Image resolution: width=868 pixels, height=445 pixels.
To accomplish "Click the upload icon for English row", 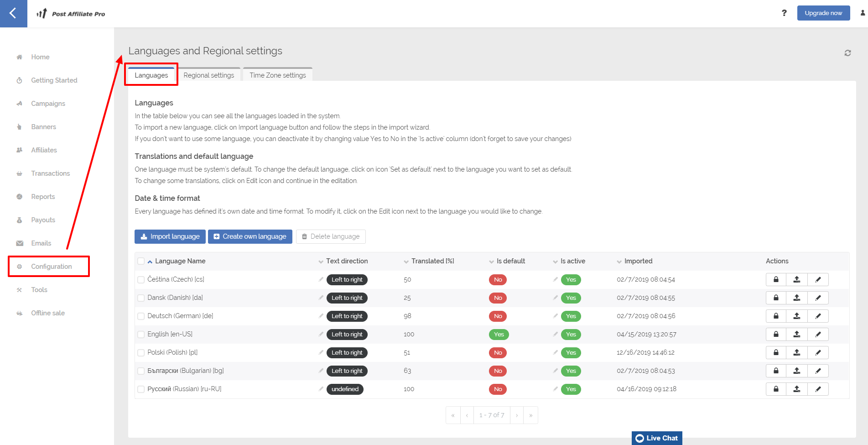I will click(797, 334).
